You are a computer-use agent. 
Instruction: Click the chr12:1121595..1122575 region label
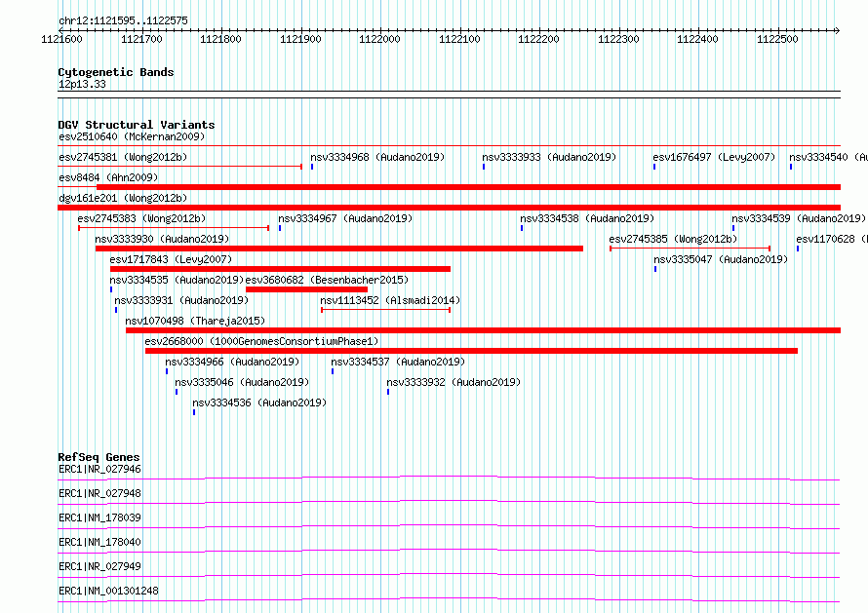123,20
